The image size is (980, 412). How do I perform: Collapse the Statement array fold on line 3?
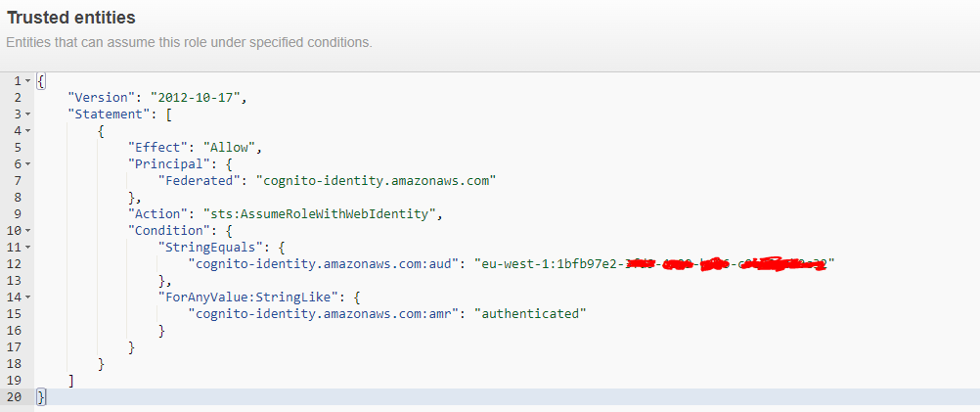27,114
